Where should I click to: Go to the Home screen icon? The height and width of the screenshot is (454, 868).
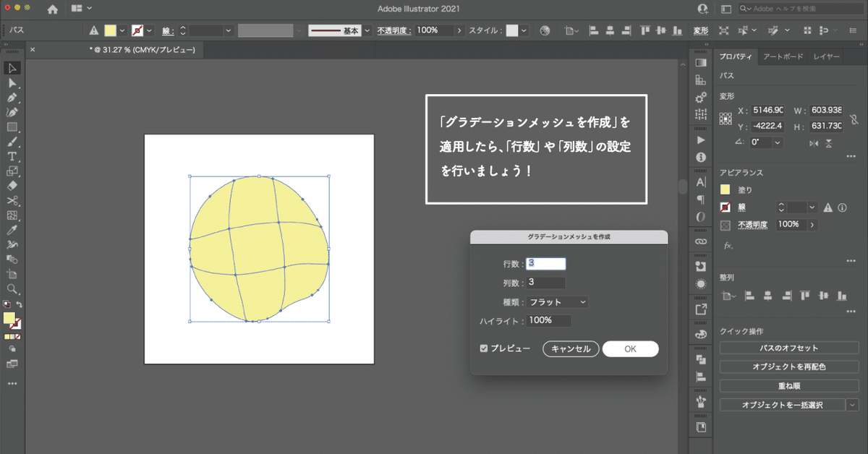click(x=52, y=9)
